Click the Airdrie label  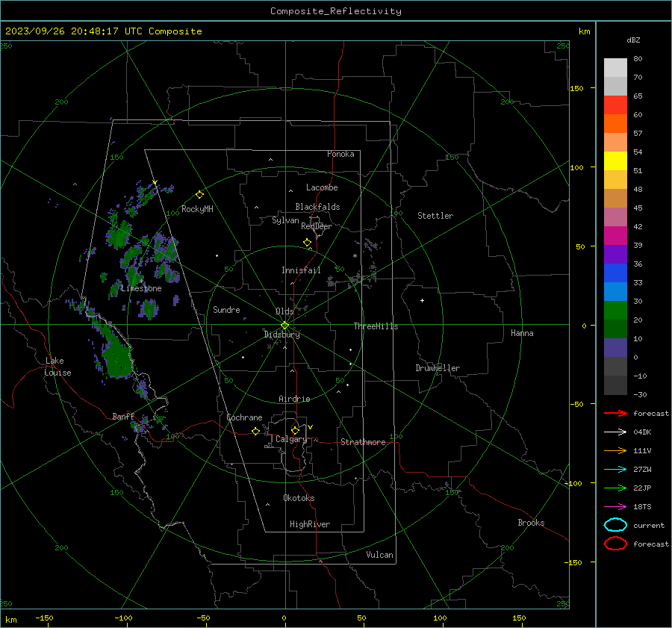tap(294, 399)
